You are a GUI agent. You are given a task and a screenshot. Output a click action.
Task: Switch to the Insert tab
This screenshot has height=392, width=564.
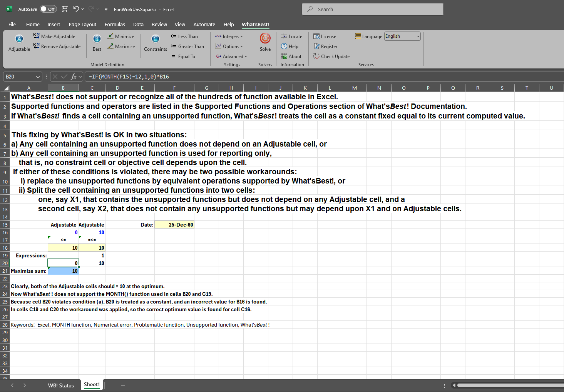(54, 24)
